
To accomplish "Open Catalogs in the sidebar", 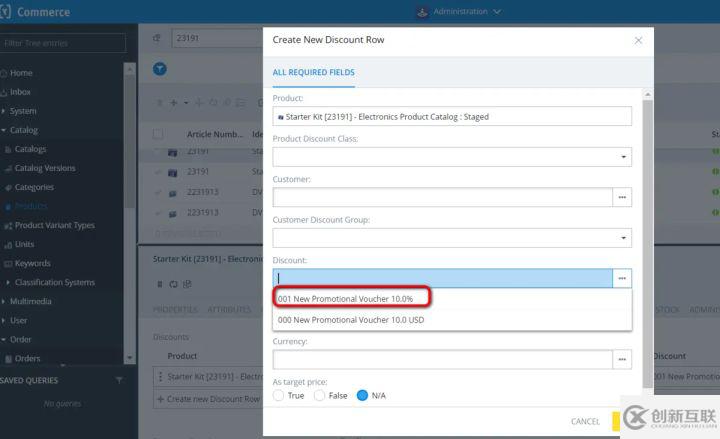I will 30,149.
